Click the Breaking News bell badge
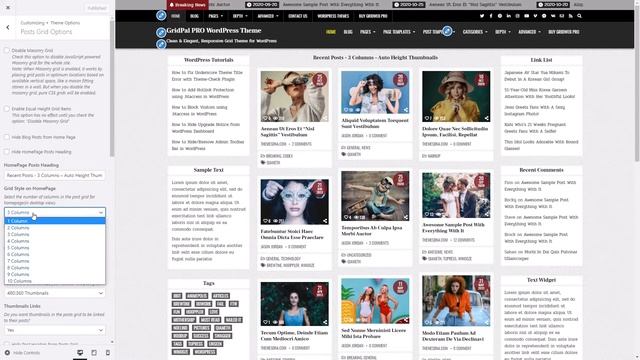Viewport: 640px width, 360px height. 188,5
